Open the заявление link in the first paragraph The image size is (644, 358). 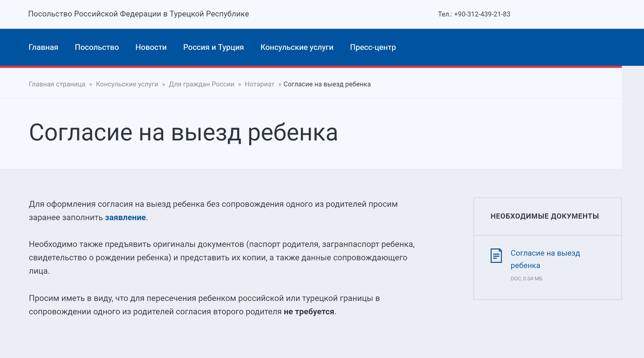click(x=125, y=218)
